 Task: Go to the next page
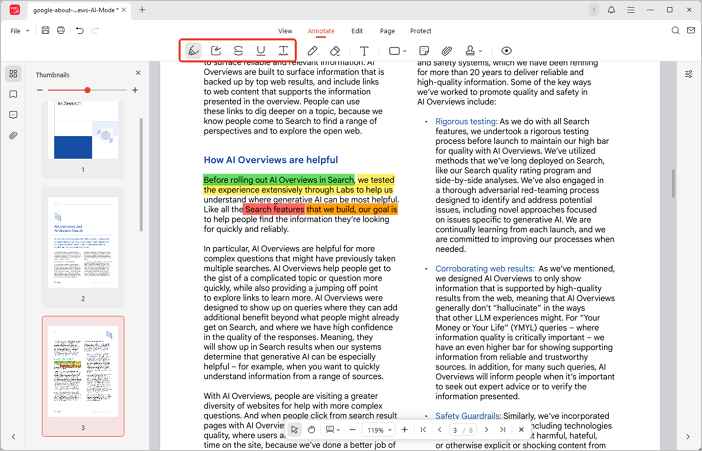[486, 430]
